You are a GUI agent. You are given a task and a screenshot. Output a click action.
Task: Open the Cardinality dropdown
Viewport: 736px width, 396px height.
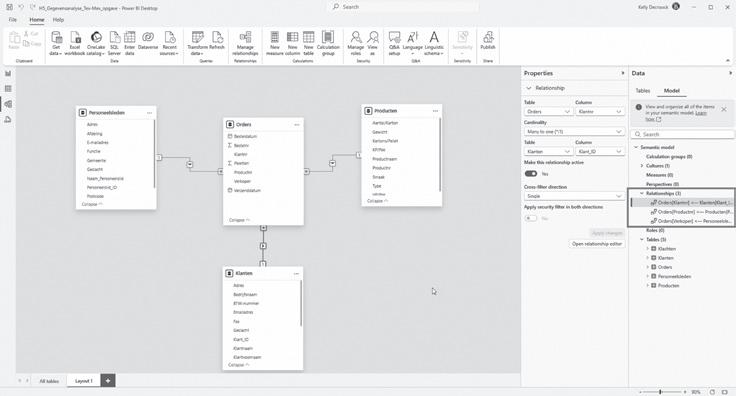pyautogui.click(x=574, y=132)
